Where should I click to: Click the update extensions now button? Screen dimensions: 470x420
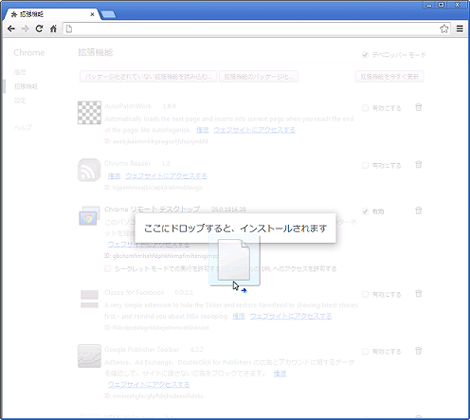(389, 77)
